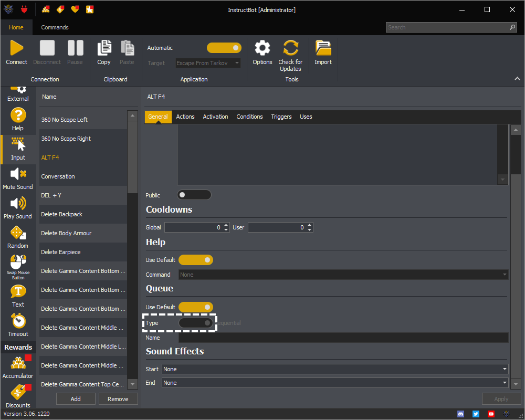
Task: Click command list scroll up arrow
Action: click(133, 115)
